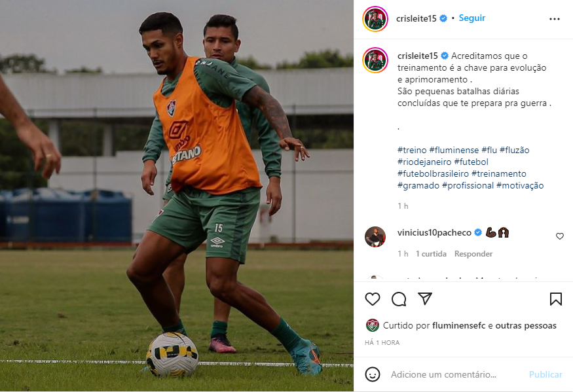Screen dimensions: 573x392
Task: Open the three-dot more options menu
Action: point(555,19)
